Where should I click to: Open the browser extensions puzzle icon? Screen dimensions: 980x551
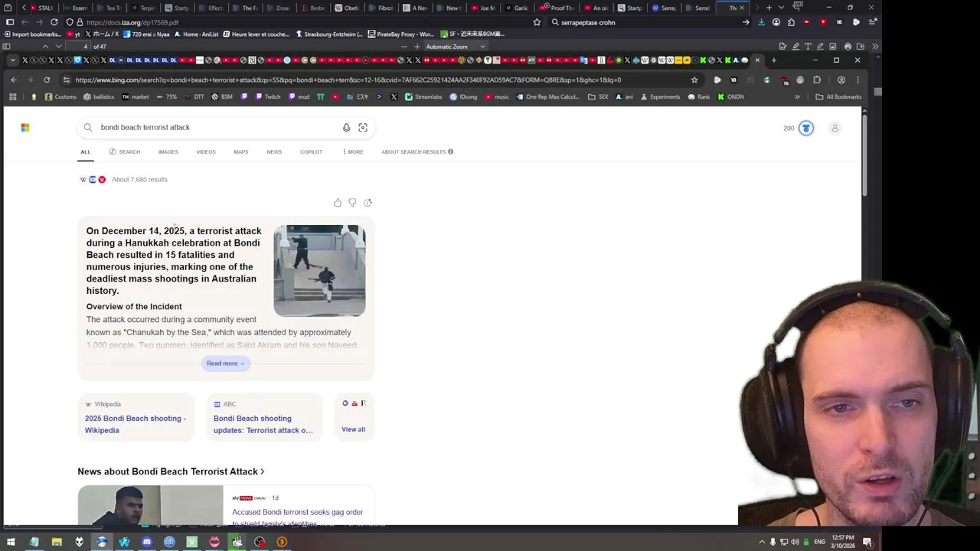coord(817,80)
